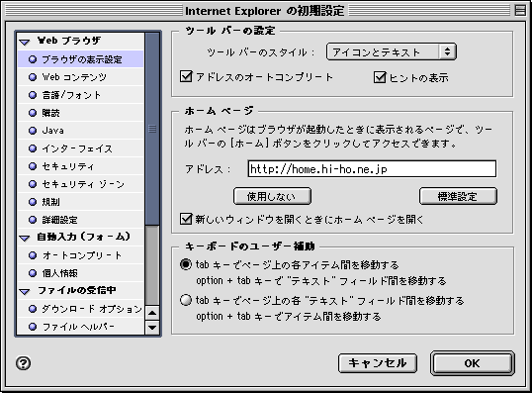
Task: Click the sidebar scrollbar up arrow
Action: [152, 313]
